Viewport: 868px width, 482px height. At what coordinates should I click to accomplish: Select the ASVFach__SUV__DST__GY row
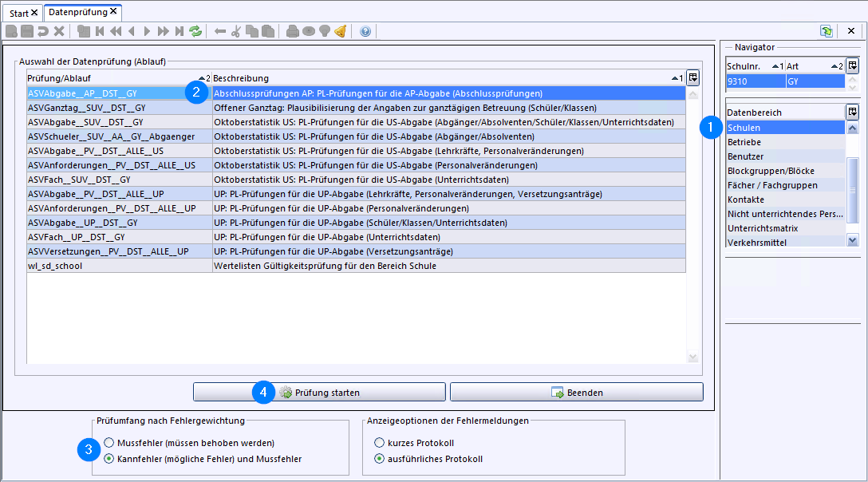[356, 180]
